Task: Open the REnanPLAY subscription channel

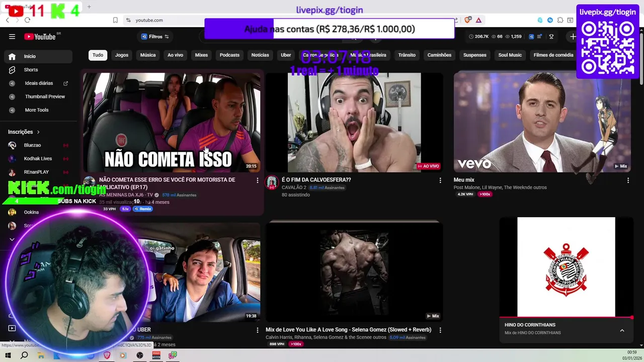Action: 38,172
